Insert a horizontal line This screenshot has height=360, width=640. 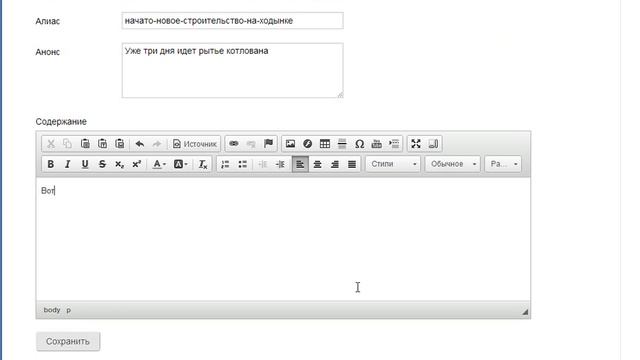[x=342, y=144]
